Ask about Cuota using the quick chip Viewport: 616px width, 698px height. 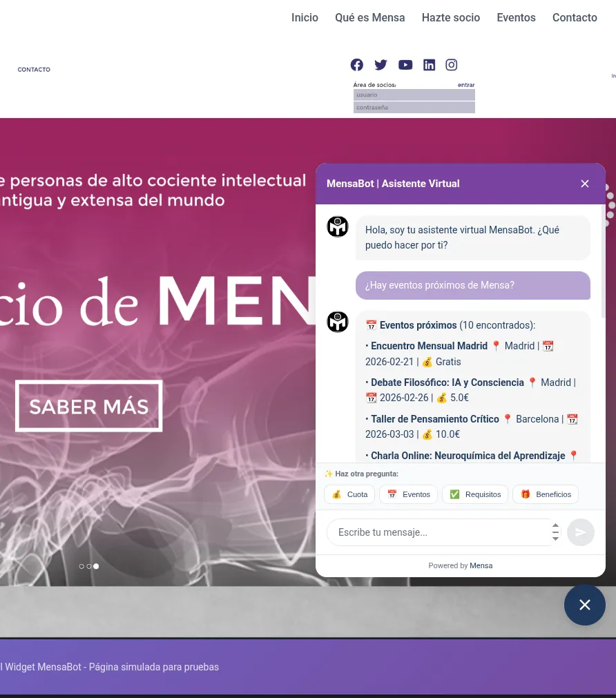349,494
